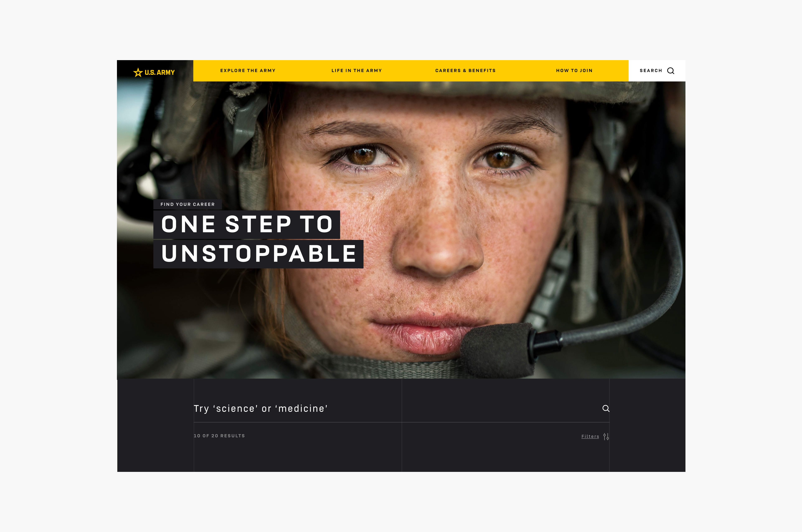Image resolution: width=802 pixels, height=532 pixels.
Task: Open the filter sliders icon
Action: [606, 437]
